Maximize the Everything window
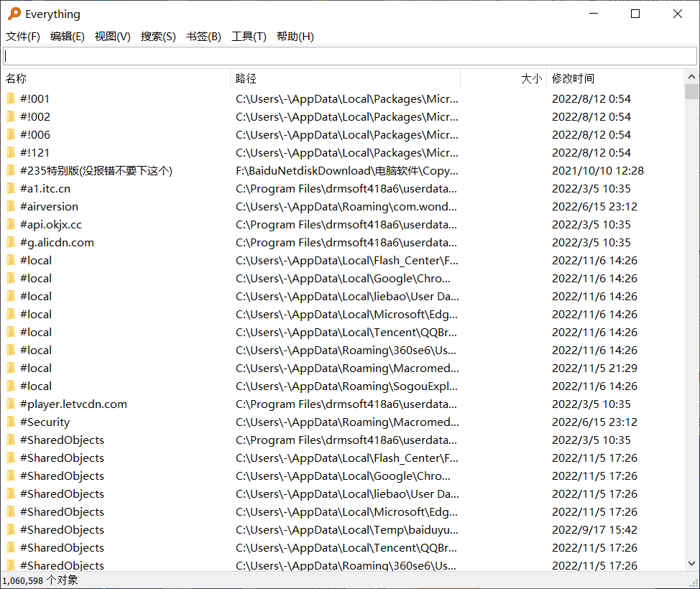Viewport: 700px width, 589px height. [x=635, y=14]
